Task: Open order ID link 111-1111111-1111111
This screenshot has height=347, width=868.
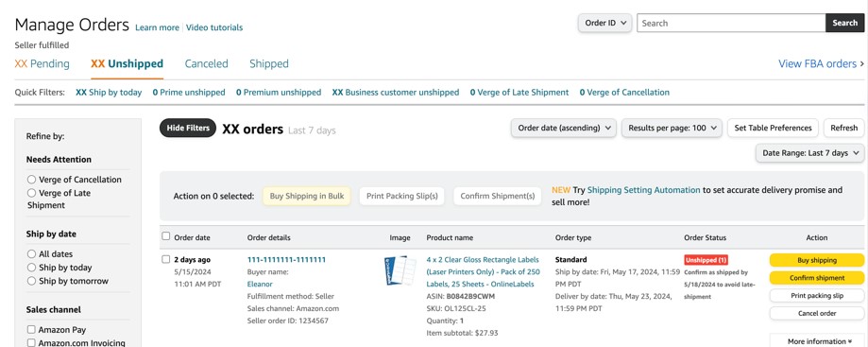Action: coord(286,259)
